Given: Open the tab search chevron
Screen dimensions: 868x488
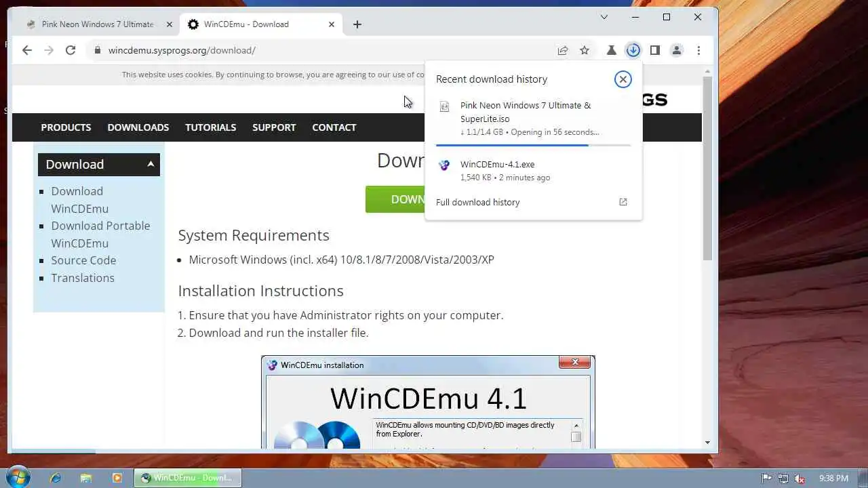Looking at the screenshot, I should [x=604, y=17].
